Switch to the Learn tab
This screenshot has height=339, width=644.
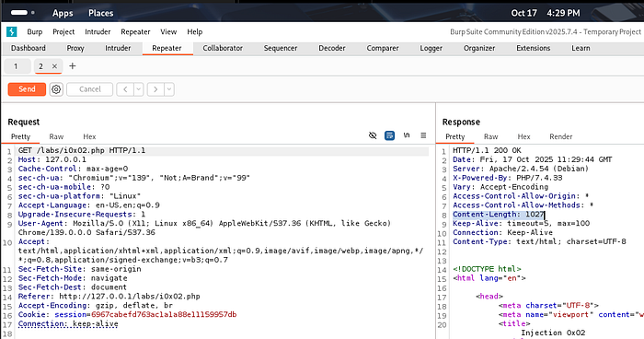pyautogui.click(x=581, y=48)
